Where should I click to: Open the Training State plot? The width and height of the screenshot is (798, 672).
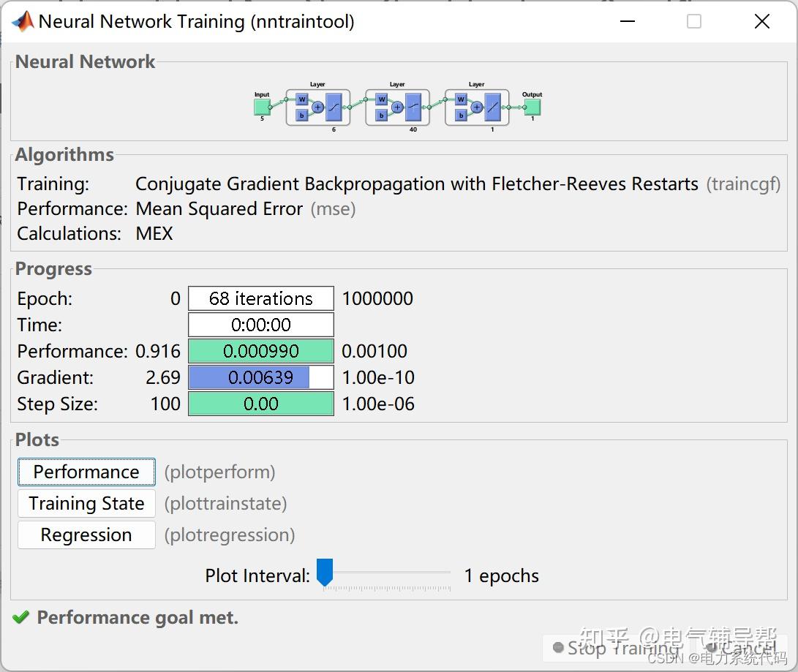(86, 503)
